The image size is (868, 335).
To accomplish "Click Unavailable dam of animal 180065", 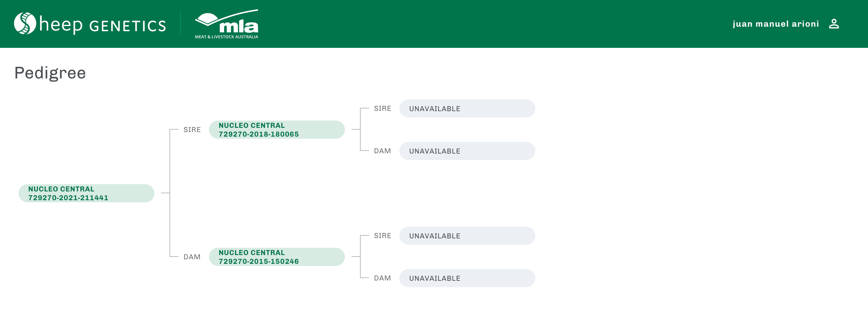I will click(x=467, y=151).
